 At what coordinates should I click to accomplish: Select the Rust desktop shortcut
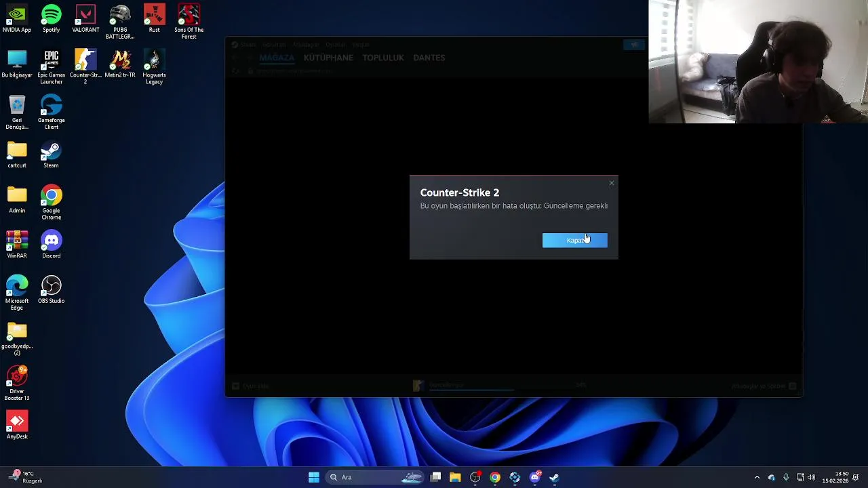coord(154,19)
